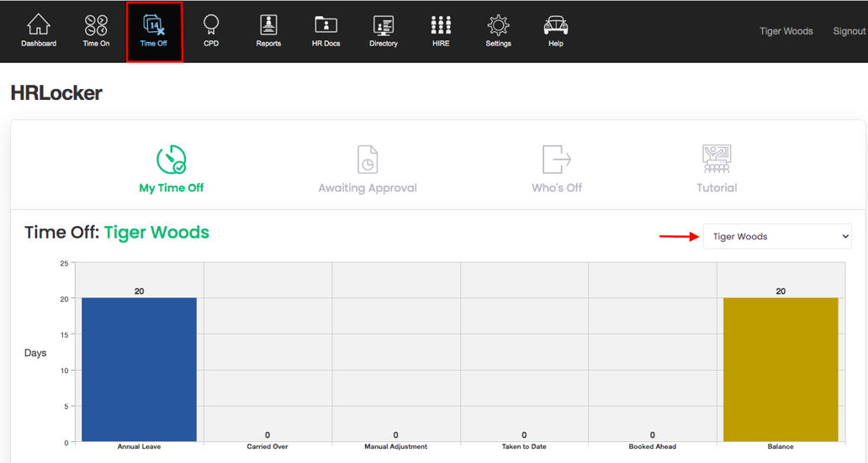Click the blue Annual Leave bar

pos(139,370)
